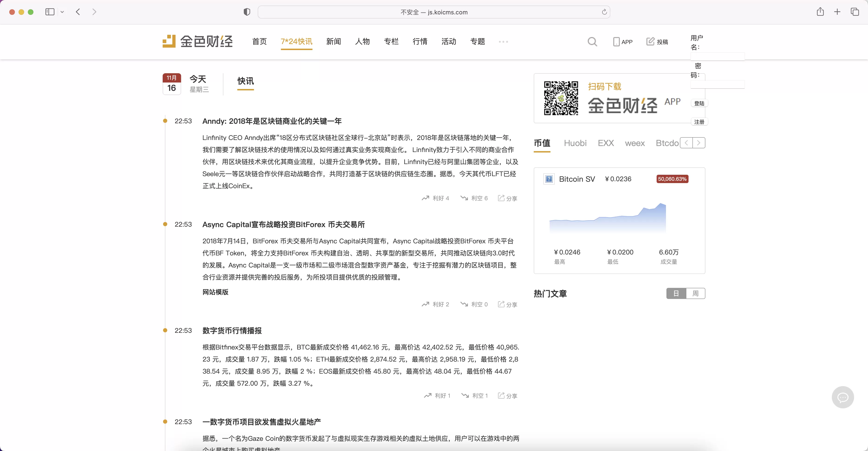Reload the page with the refresh icon
The width and height of the screenshot is (868, 451).
click(x=604, y=12)
